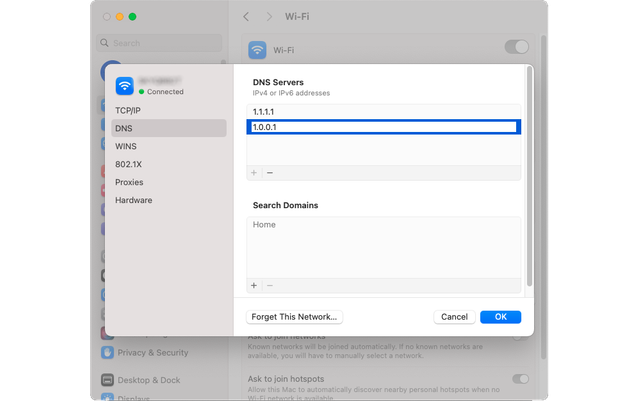
Task: Select the 802.1X tab
Action: (129, 164)
